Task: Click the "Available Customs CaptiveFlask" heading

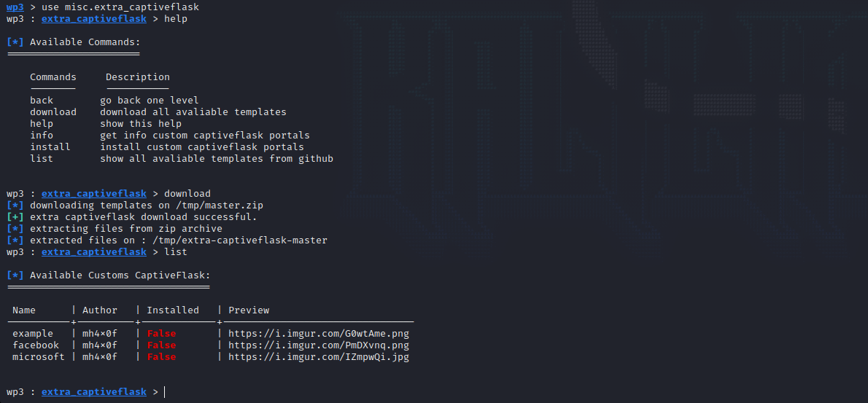Action: coord(120,275)
